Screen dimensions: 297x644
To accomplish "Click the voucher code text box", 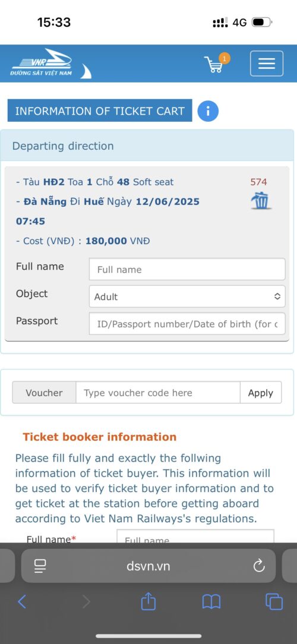I will coord(158,393).
